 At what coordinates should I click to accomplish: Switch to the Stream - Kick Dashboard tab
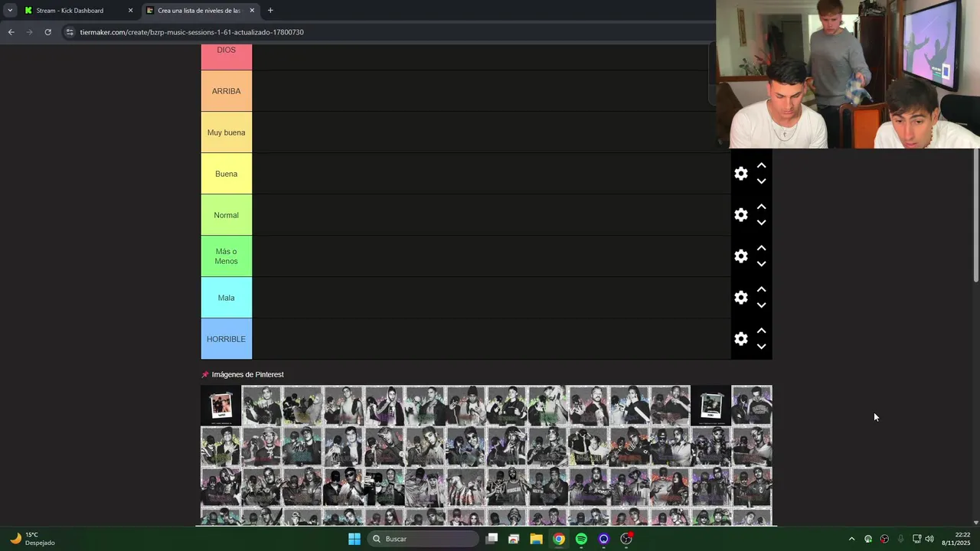click(x=77, y=11)
